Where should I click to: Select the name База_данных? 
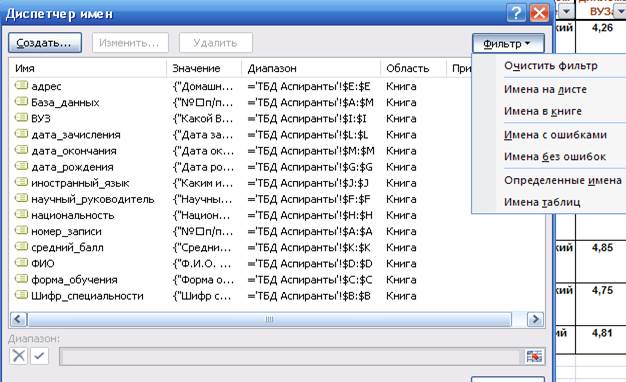[65, 103]
